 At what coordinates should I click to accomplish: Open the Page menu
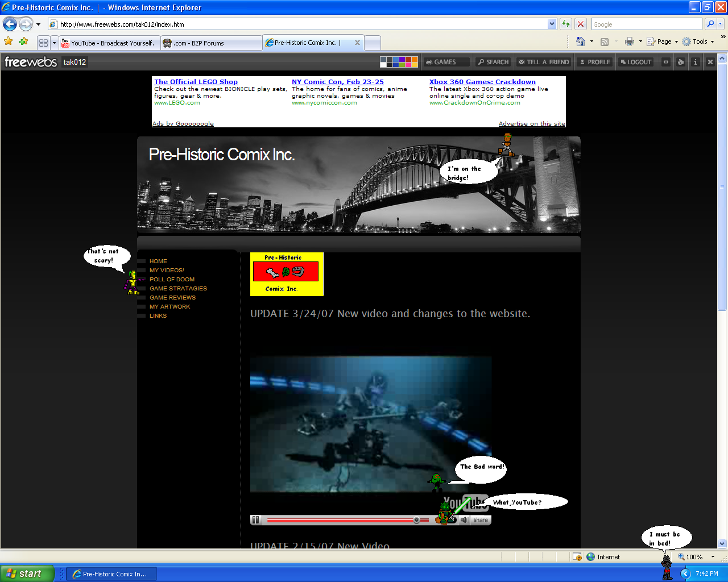click(662, 41)
